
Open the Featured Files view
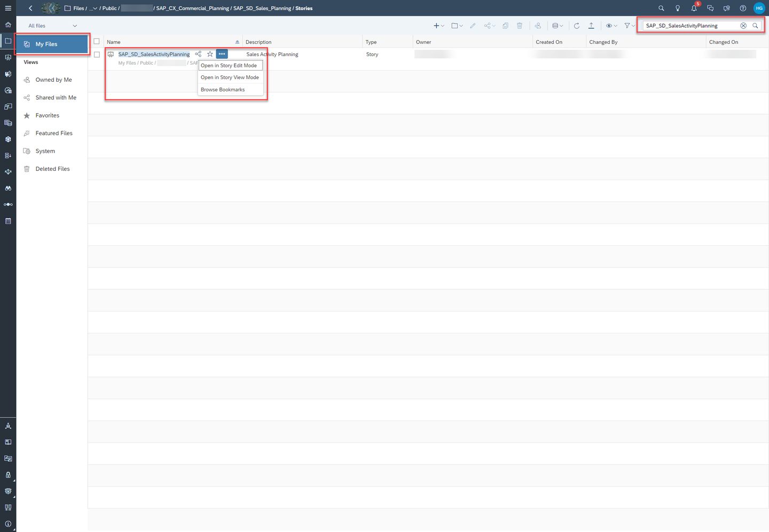point(52,133)
